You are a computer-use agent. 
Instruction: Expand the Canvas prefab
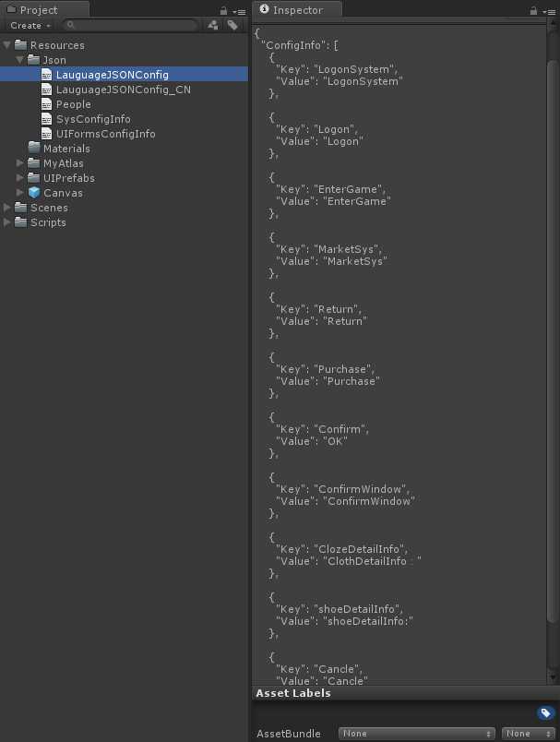[x=20, y=192]
